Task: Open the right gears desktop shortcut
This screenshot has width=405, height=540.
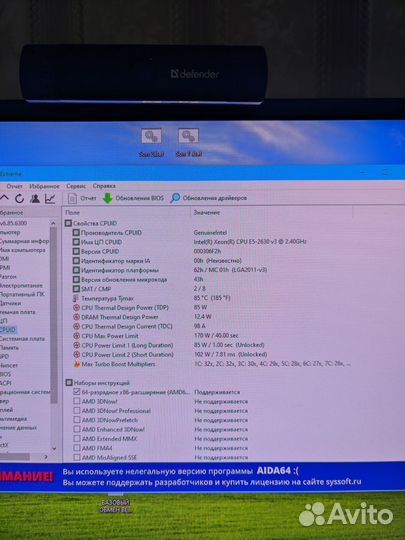Action: click(188, 143)
